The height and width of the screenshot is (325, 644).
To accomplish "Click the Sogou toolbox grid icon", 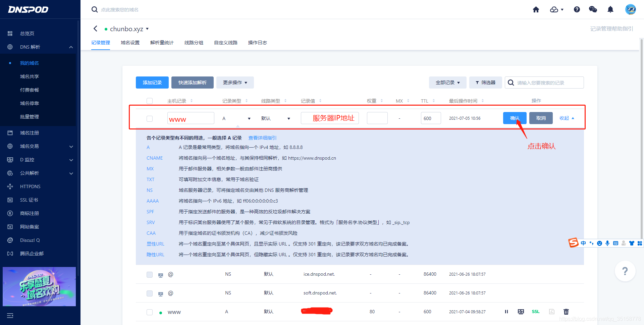I will [640, 243].
